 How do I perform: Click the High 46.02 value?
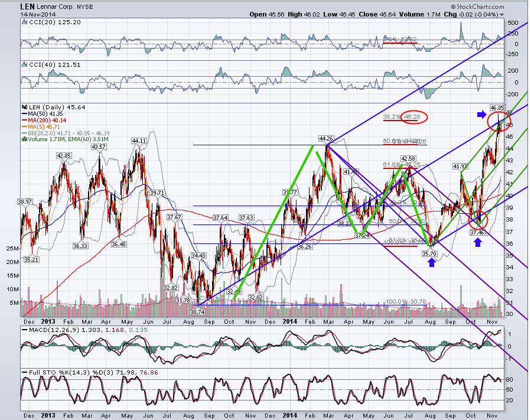(x=304, y=15)
